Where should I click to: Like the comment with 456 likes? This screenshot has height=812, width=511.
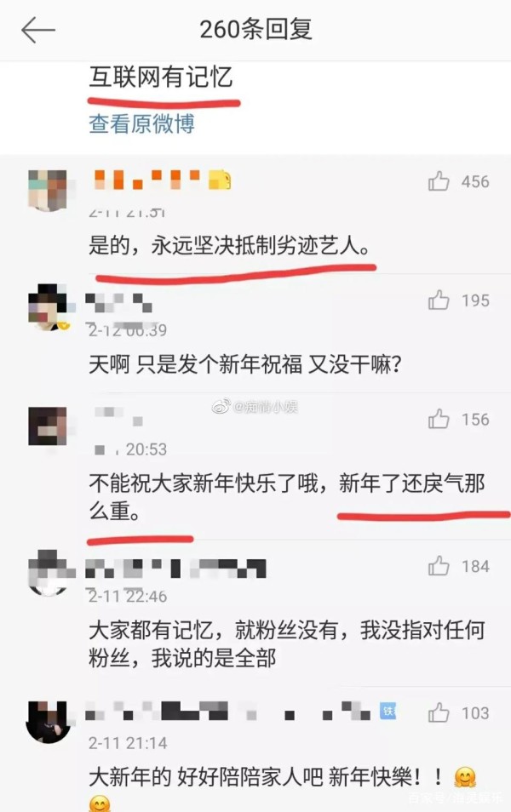[x=439, y=181]
